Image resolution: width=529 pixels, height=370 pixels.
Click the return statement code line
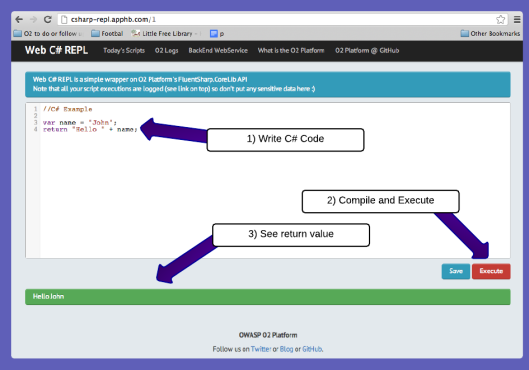[x=90, y=129]
